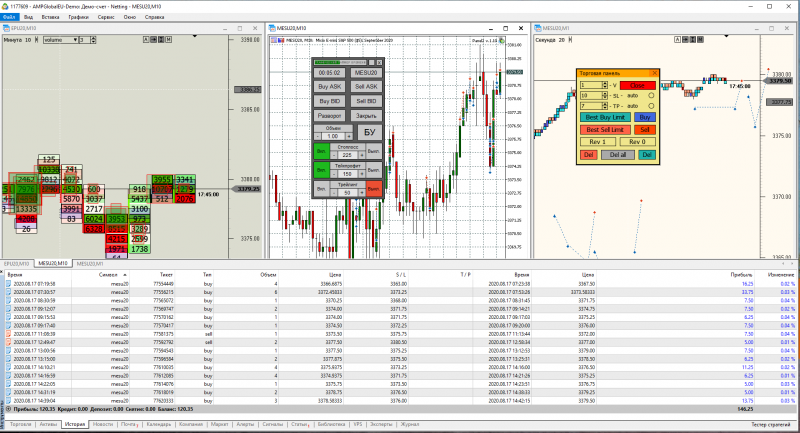The width and height of the screenshot is (800, 433).
Task: Increase Стоплосс value with plus
Action: pos(362,155)
